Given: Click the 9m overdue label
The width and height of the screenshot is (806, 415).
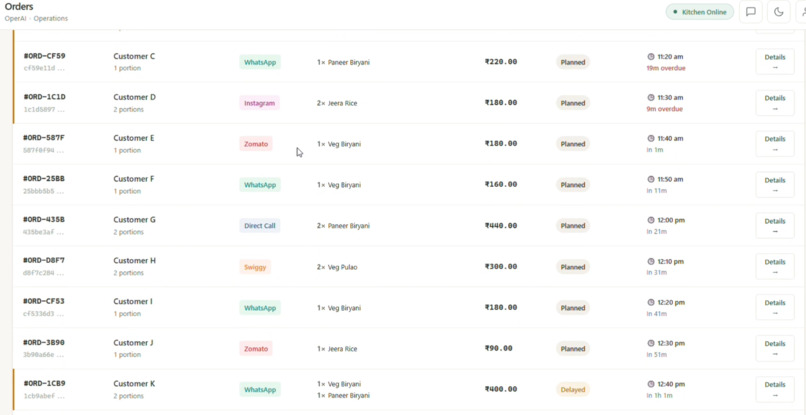Looking at the screenshot, I should pos(665,109).
